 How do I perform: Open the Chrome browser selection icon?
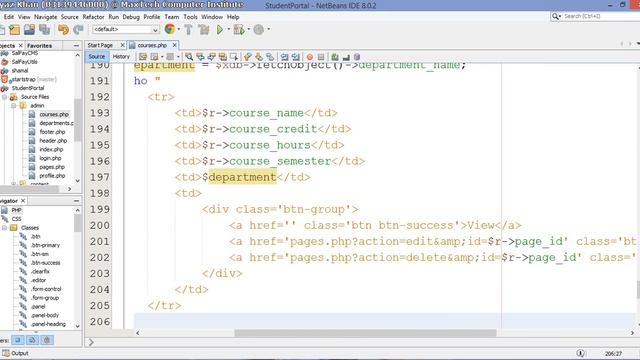169,29
